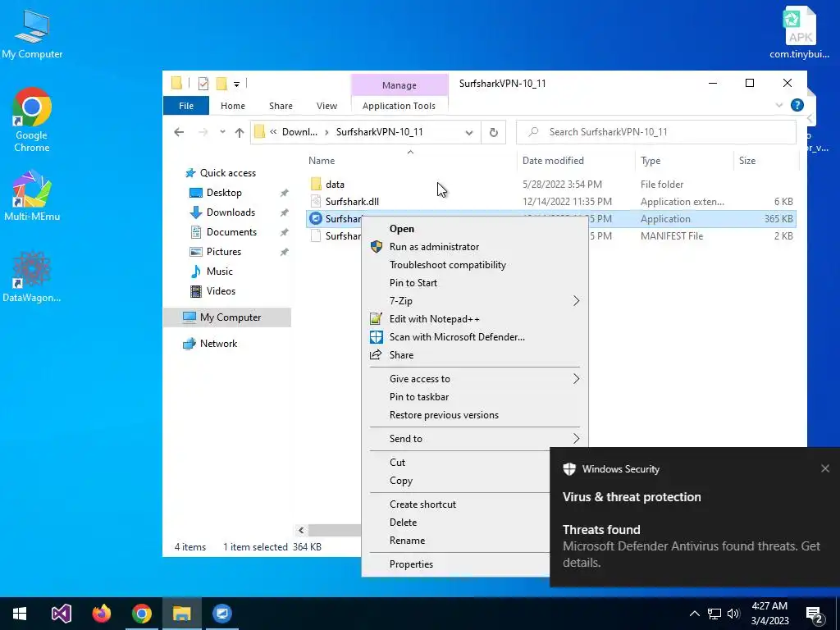Open Multi-MEmu desktop shortcut
Viewport: 840px width, 630px height.
pyautogui.click(x=32, y=195)
